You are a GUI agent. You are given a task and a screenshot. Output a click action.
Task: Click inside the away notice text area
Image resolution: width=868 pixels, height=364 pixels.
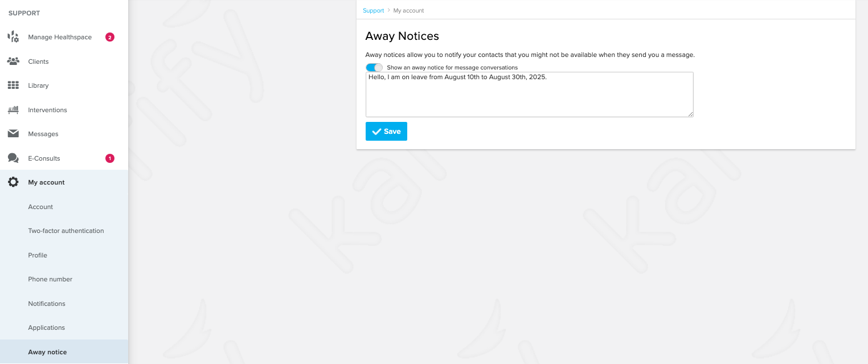[x=529, y=95]
